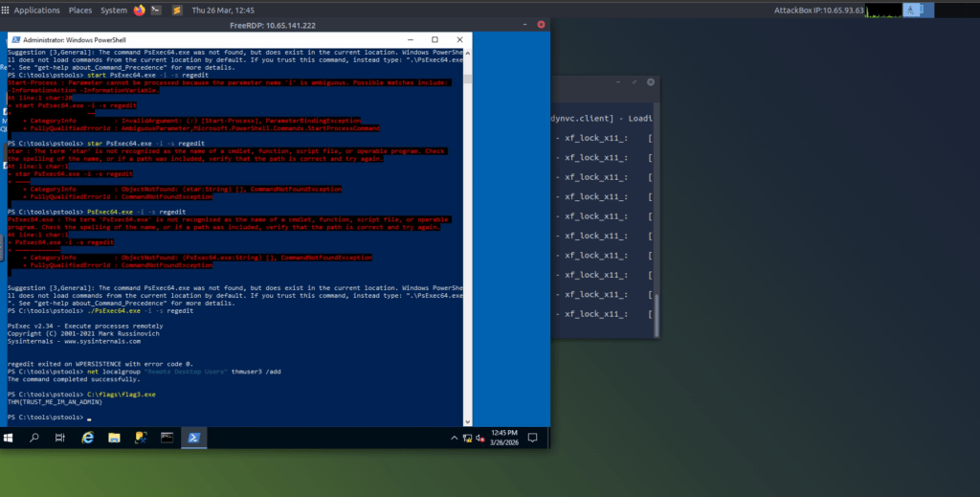Screen dimensions: 980x497
Task: Click the PowerShell window title icon
Action: (x=16, y=39)
